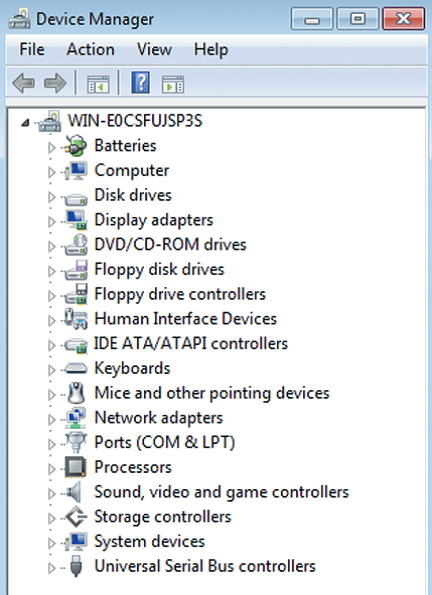Select the Processors chip icon
This screenshot has width=432, height=595.
(x=76, y=467)
